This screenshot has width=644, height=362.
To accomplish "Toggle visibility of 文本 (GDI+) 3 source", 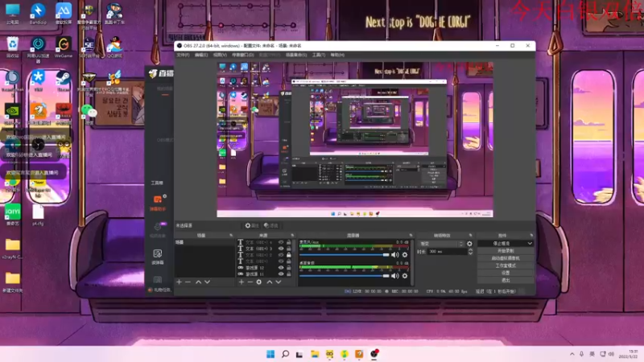I will pyautogui.click(x=281, y=249).
